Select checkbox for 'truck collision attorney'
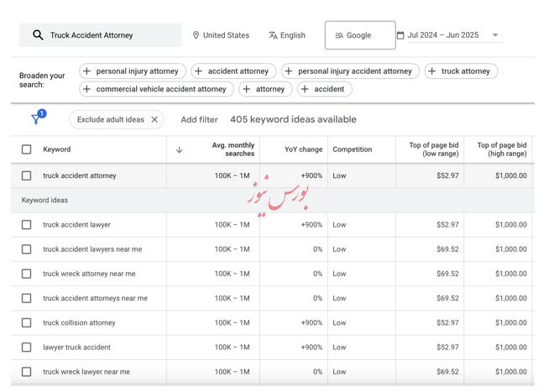The image size is (554, 392). (27, 323)
